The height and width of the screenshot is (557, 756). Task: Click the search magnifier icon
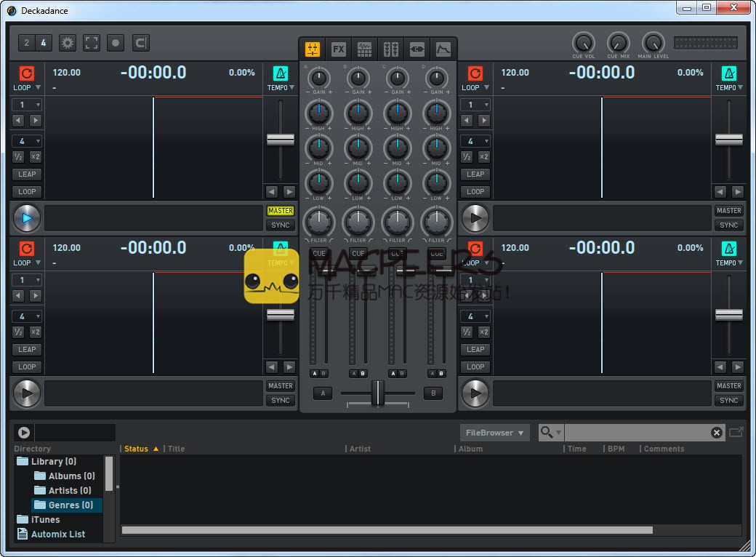click(547, 433)
